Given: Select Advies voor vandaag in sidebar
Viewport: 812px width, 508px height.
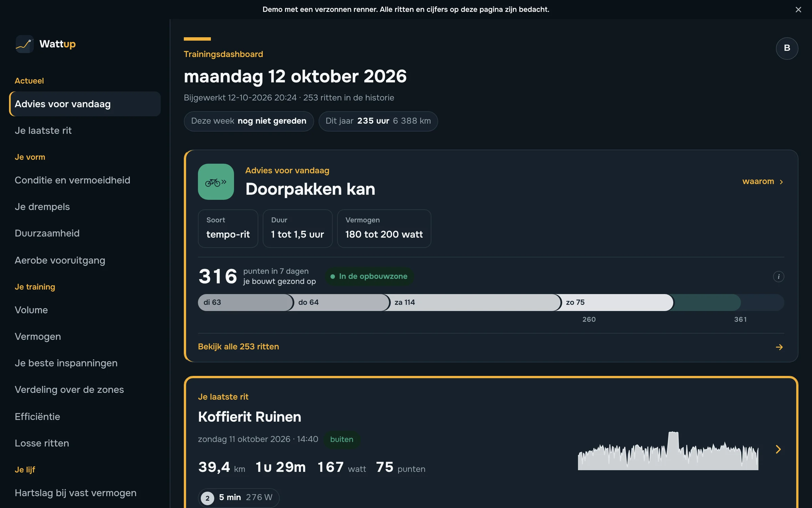Looking at the screenshot, I should click(85, 104).
